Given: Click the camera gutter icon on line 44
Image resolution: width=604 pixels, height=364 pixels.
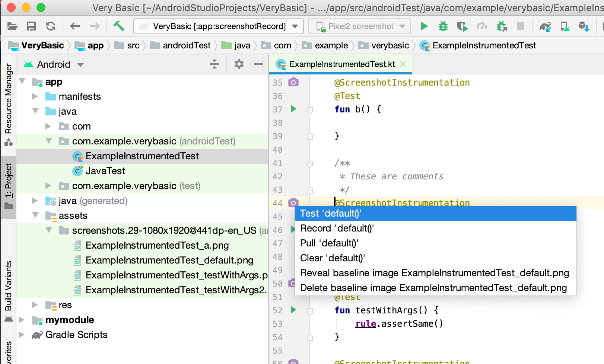Looking at the screenshot, I should click(293, 202).
